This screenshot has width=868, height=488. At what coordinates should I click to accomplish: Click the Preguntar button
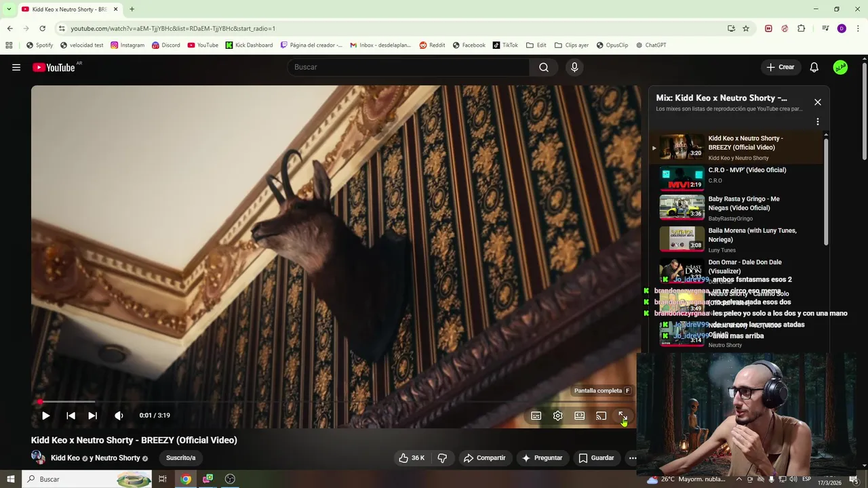coord(541,458)
